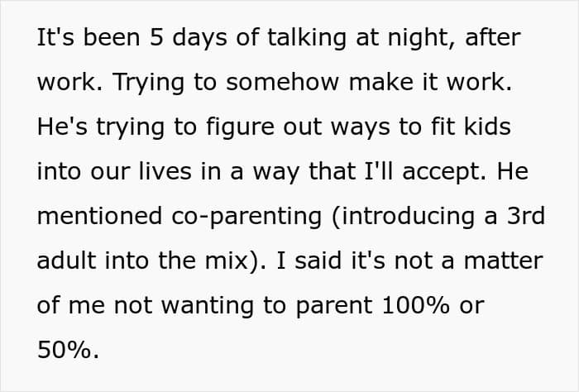579x392 pixels.
Task: Click "100%" in the text
Action: click(416, 306)
